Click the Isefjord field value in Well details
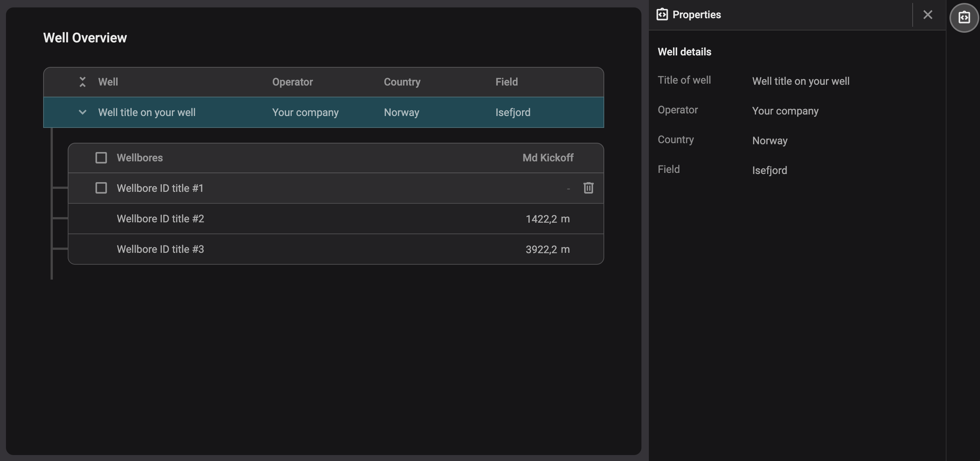This screenshot has width=980, height=461. click(769, 170)
